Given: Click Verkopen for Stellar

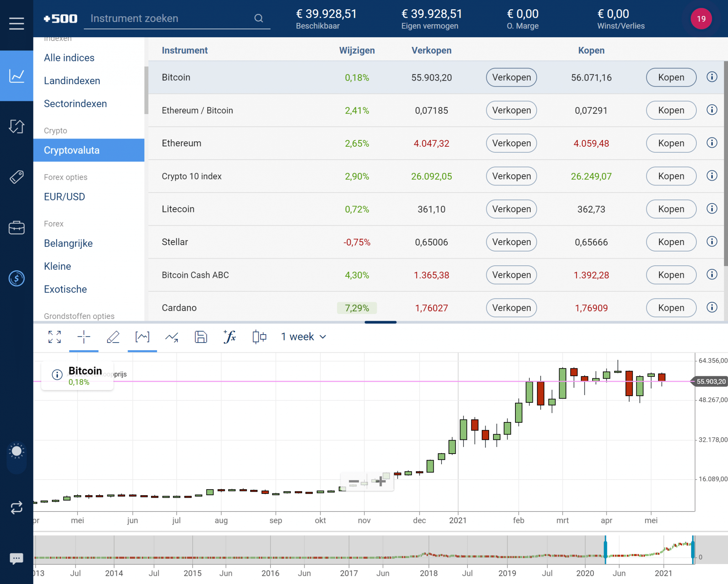Looking at the screenshot, I should click(511, 242).
